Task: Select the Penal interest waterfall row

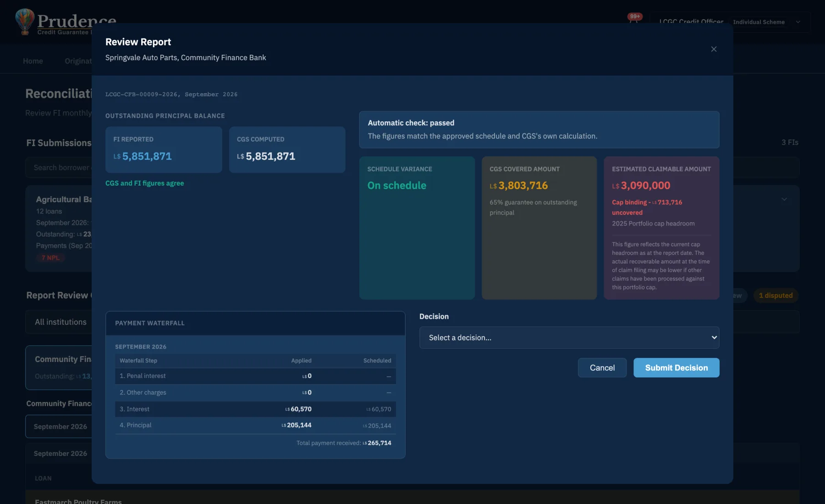Action: [255, 376]
